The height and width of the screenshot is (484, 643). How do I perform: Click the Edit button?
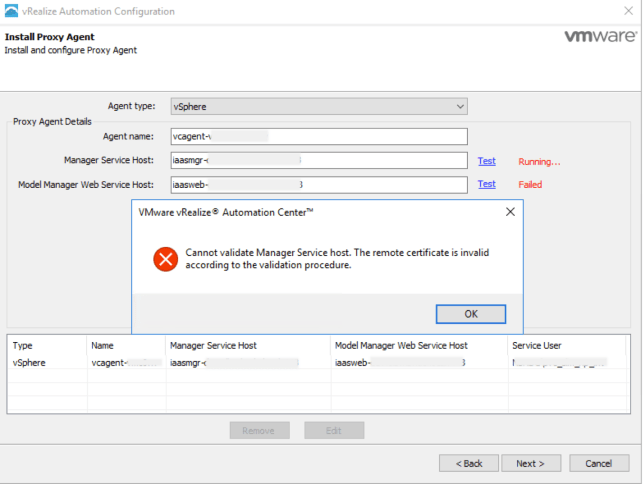click(334, 431)
